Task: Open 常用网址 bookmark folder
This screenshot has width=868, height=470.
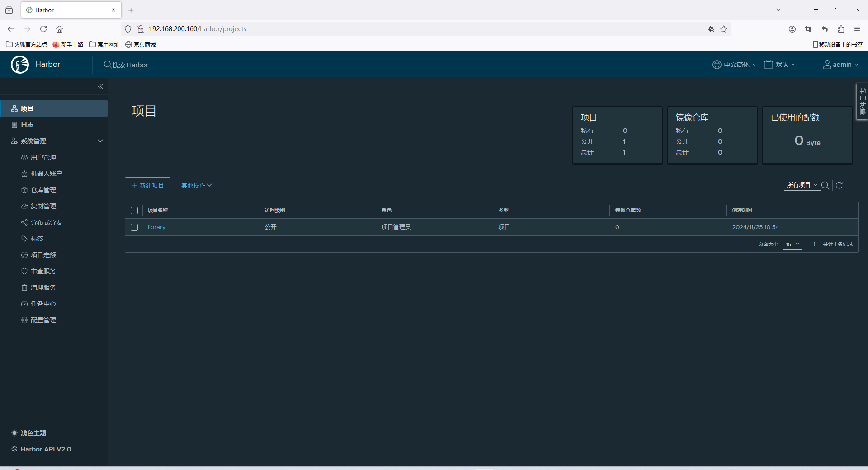Action: click(104, 44)
